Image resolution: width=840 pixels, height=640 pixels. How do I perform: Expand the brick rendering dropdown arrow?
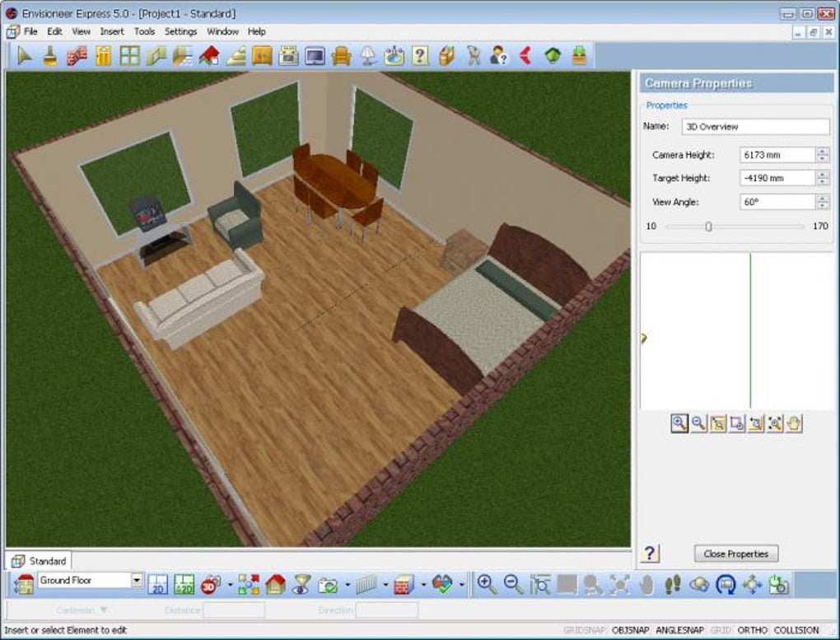click(423, 585)
